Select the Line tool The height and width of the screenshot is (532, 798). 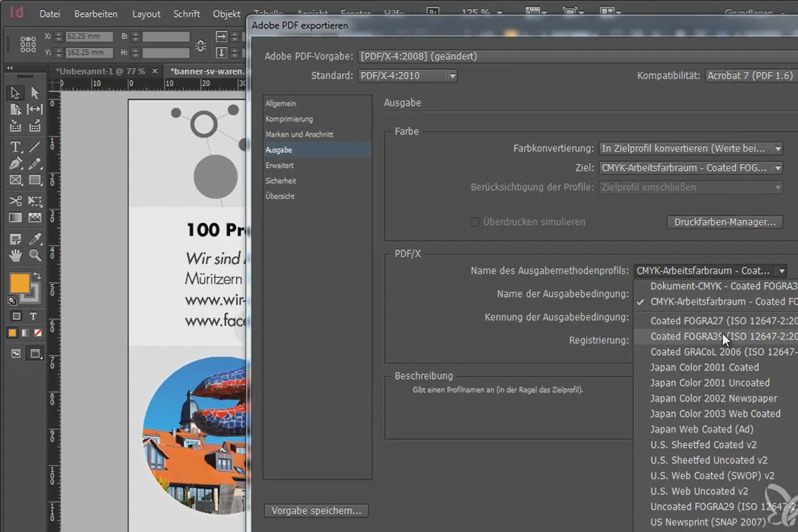[x=35, y=147]
